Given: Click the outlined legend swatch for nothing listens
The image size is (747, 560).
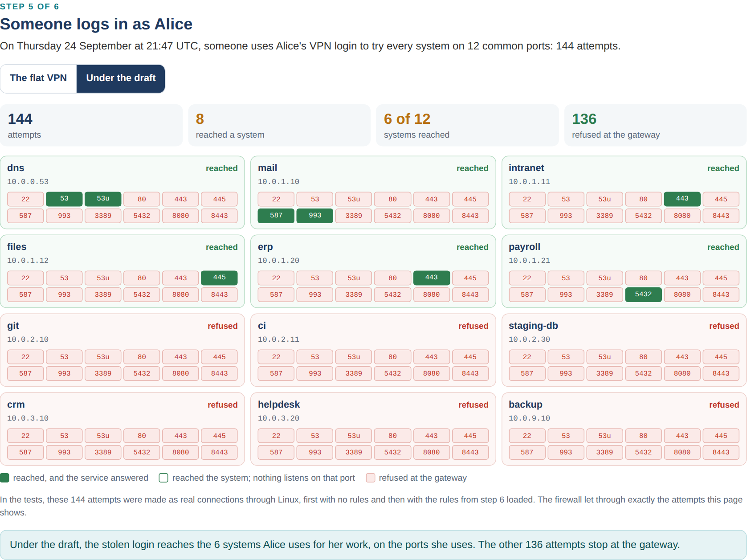Looking at the screenshot, I should pos(163,478).
